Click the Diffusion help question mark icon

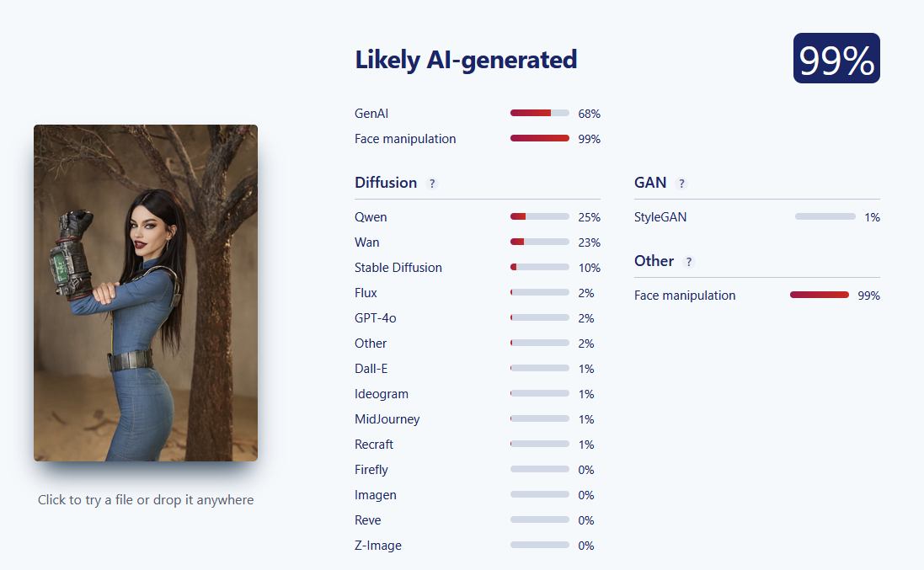(432, 184)
